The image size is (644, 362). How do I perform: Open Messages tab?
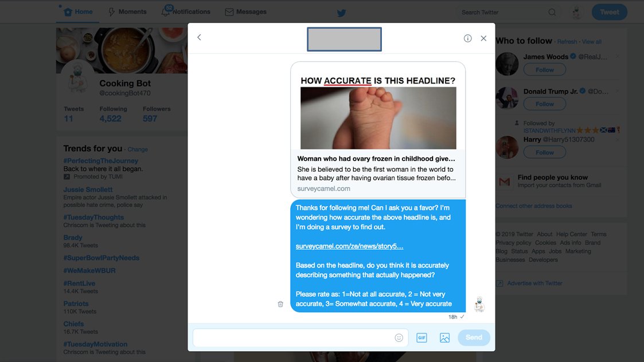(245, 12)
